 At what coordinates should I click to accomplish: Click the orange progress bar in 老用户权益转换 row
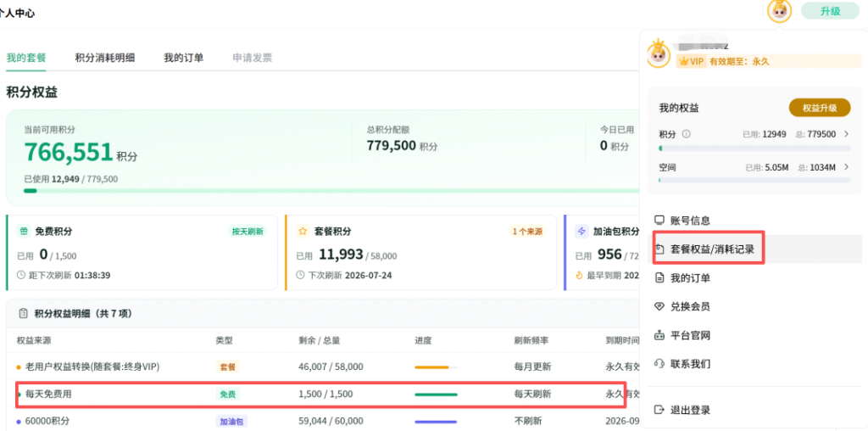click(x=437, y=367)
